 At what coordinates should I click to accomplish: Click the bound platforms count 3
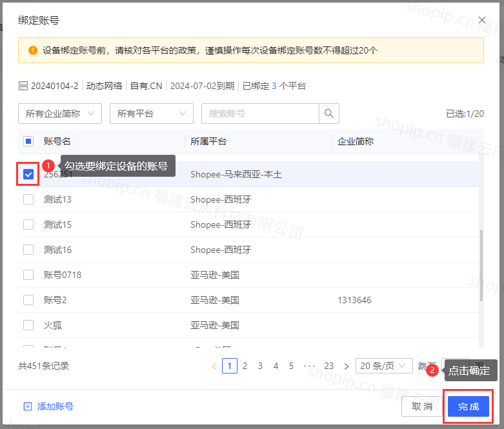click(x=274, y=86)
